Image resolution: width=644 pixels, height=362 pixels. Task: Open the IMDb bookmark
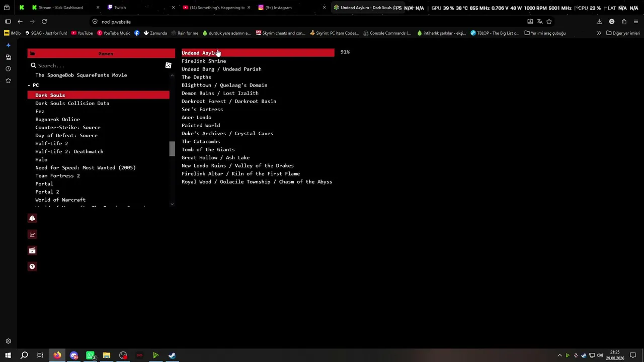click(x=12, y=33)
